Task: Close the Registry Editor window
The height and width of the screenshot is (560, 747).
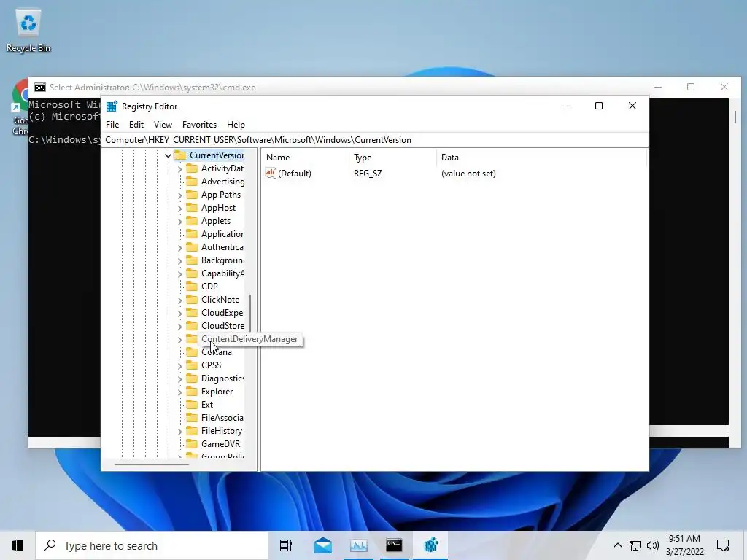Action: click(632, 106)
